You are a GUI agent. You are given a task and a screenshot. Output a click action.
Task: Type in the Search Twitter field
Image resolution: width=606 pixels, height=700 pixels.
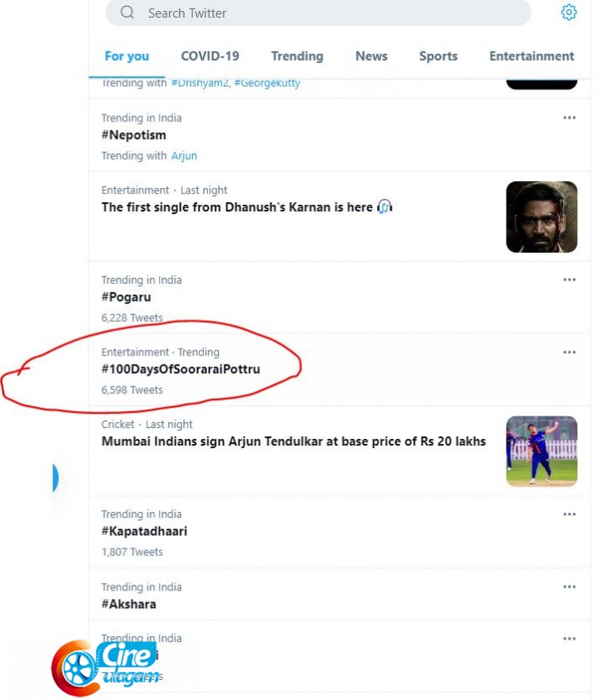[x=320, y=13]
